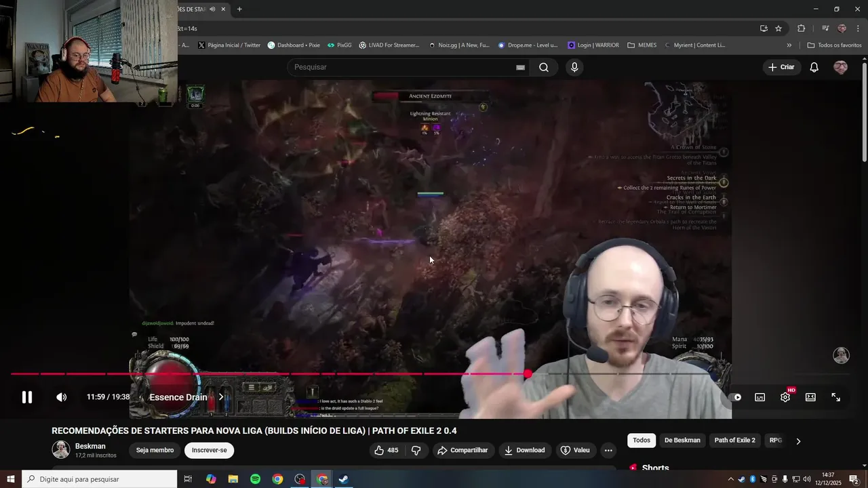Show more filter chips with arrow
The width and height of the screenshot is (868, 488).
click(x=798, y=441)
